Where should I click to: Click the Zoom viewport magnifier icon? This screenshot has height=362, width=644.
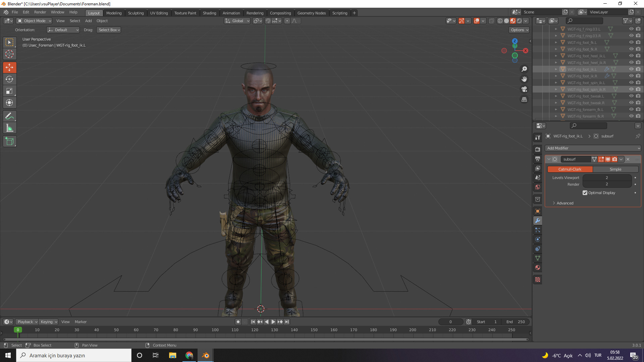pyautogui.click(x=524, y=69)
